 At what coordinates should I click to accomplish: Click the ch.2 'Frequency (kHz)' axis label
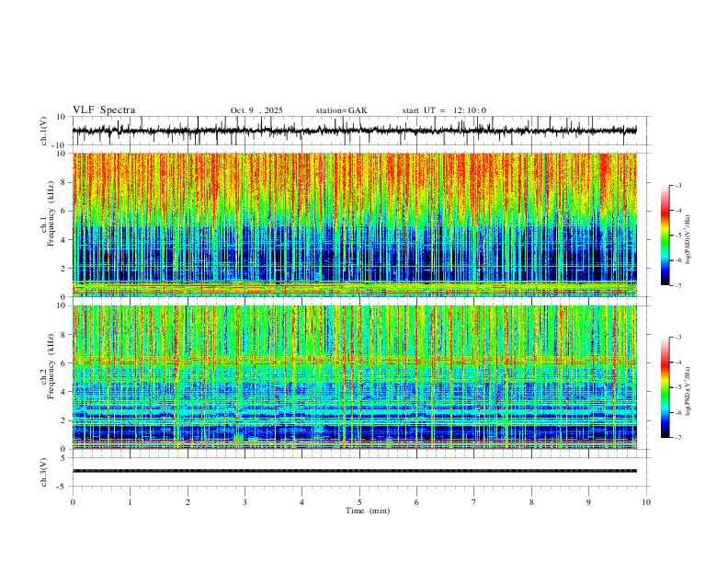(51, 366)
